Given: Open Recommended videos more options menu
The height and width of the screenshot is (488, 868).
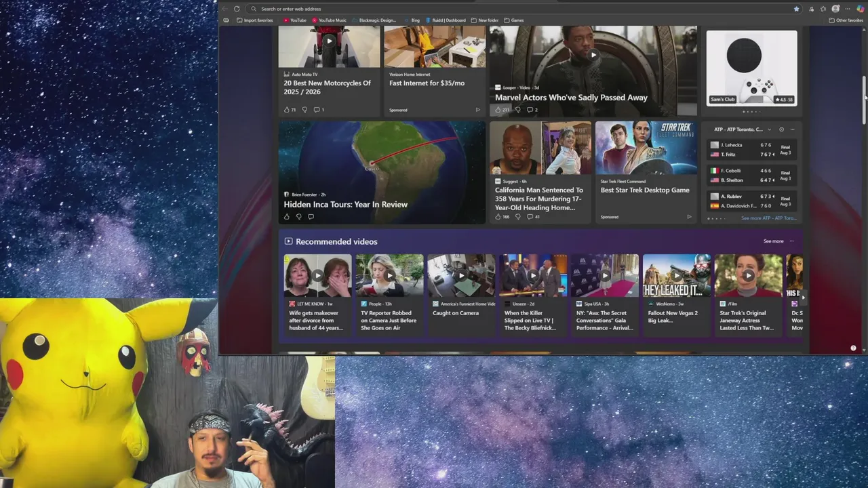Looking at the screenshot, I should point(791,241).
